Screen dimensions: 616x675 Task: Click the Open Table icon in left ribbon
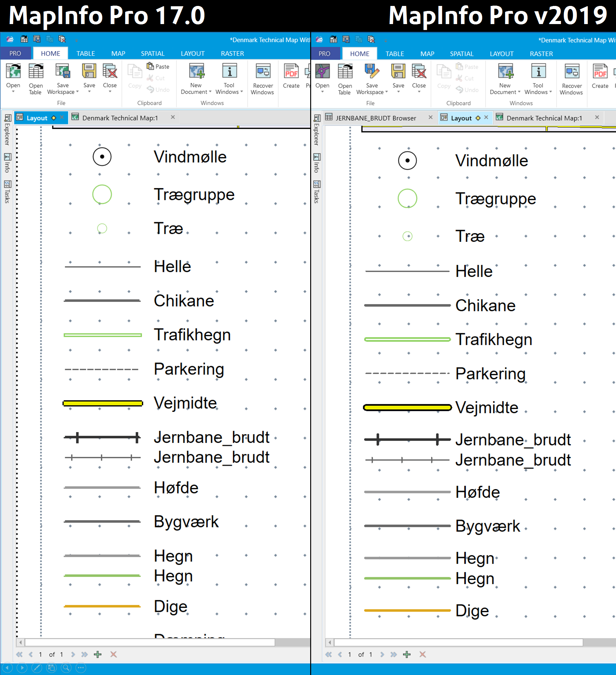36,72
